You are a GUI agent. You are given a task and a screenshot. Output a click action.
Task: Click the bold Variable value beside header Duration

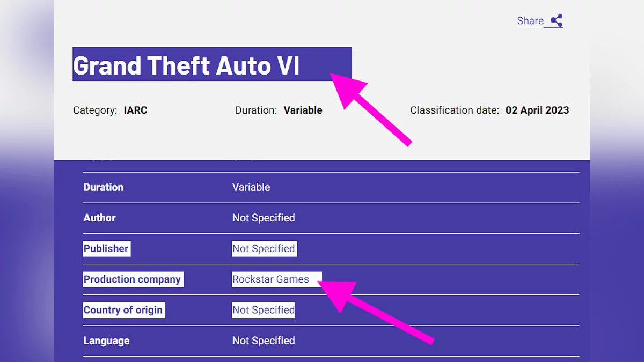pyautogui.click(x=303, y=110)
